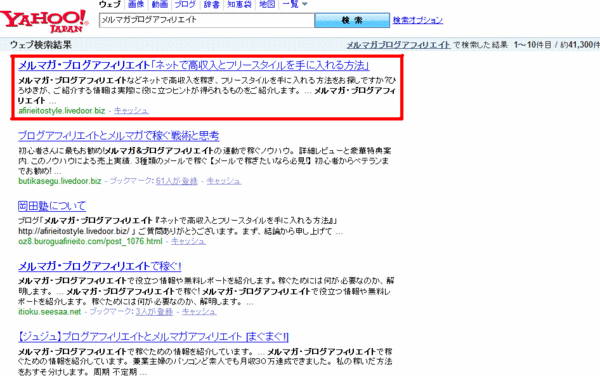The height and width of the screenshot is (376, 600).
Task: Open the 知恵袋 search tab
Action: point(240,4)
